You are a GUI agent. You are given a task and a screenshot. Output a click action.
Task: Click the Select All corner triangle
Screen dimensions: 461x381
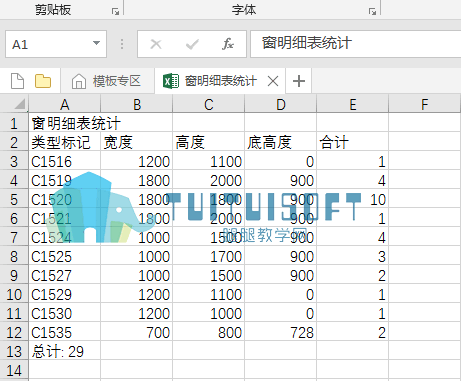[x=19, y=104]
